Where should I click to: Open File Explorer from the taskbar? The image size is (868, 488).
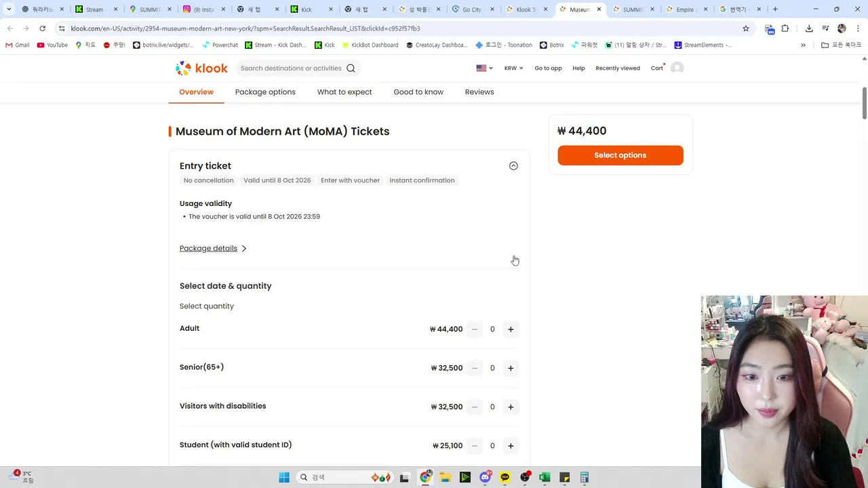[x=445, y=477]
